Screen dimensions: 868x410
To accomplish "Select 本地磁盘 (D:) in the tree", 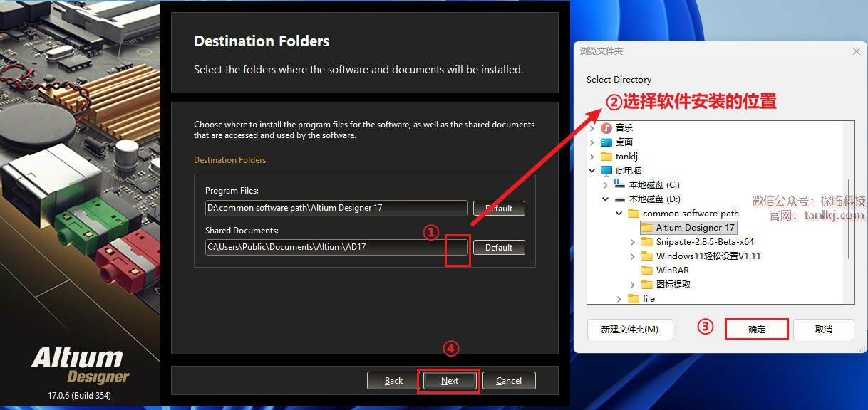I will 655,199.
